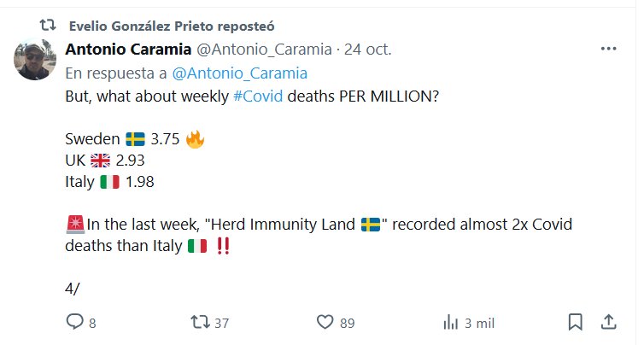
Task: Click the 89 likes count
Action: [346, 323]
